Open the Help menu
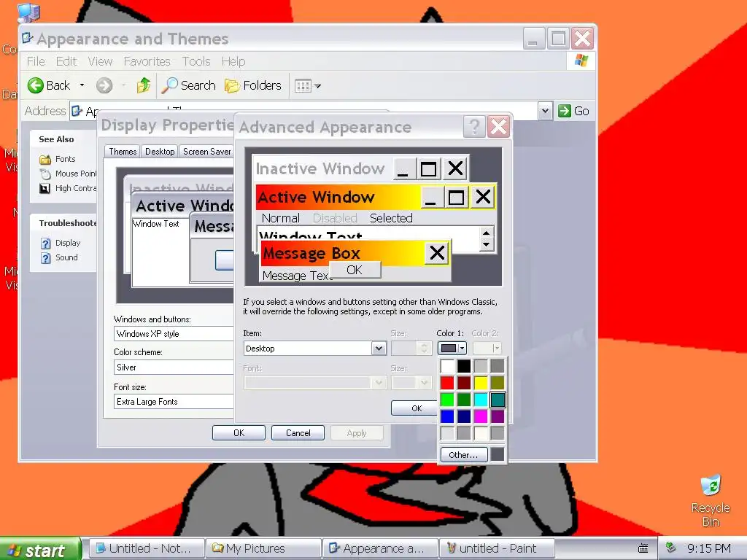Screen dimensions: 747x560 [x=233, y=61]
